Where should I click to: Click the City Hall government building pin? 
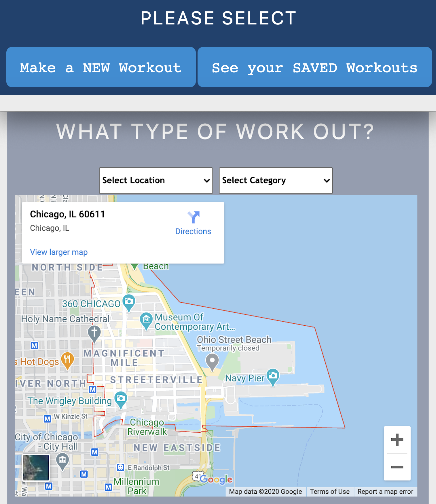pyautogui.click(x=62, y=461)
